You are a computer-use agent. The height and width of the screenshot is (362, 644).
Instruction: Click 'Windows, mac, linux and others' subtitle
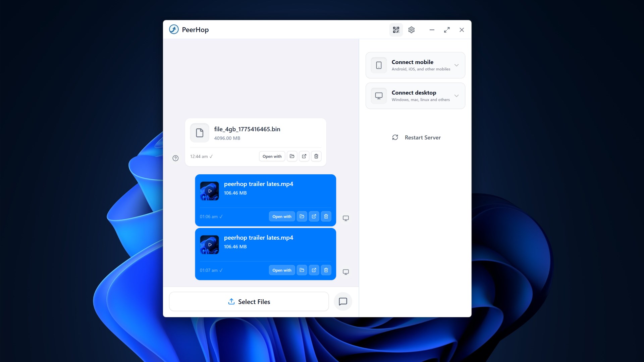point(421,100)
